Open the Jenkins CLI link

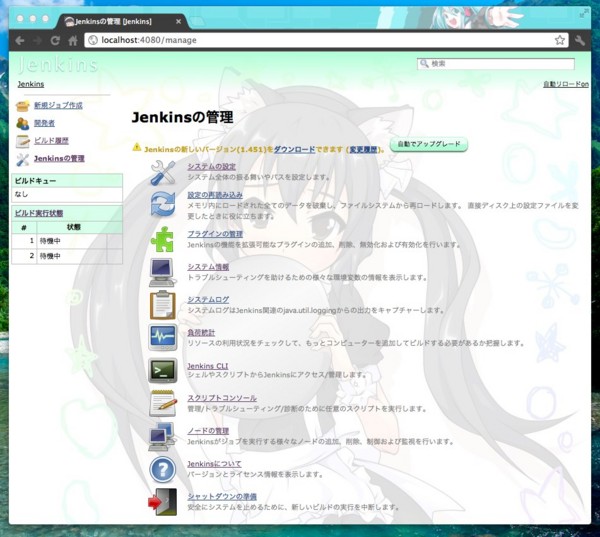(x=208, y=366)
